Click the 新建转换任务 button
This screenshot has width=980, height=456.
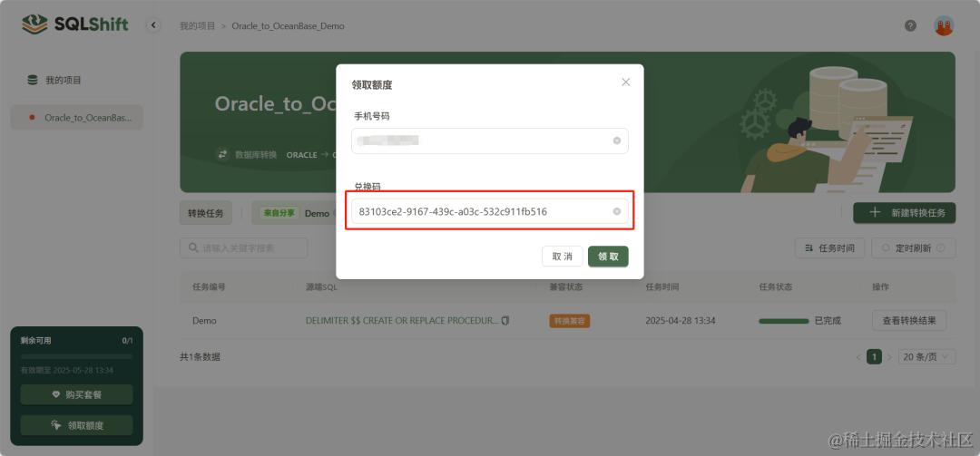pos(905,212)
